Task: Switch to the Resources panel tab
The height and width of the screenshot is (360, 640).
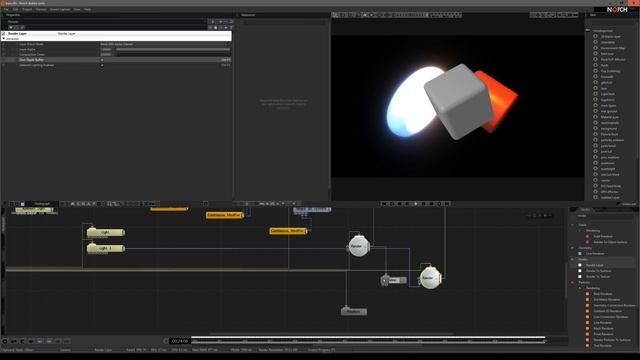Action: (x=248, y=15)
